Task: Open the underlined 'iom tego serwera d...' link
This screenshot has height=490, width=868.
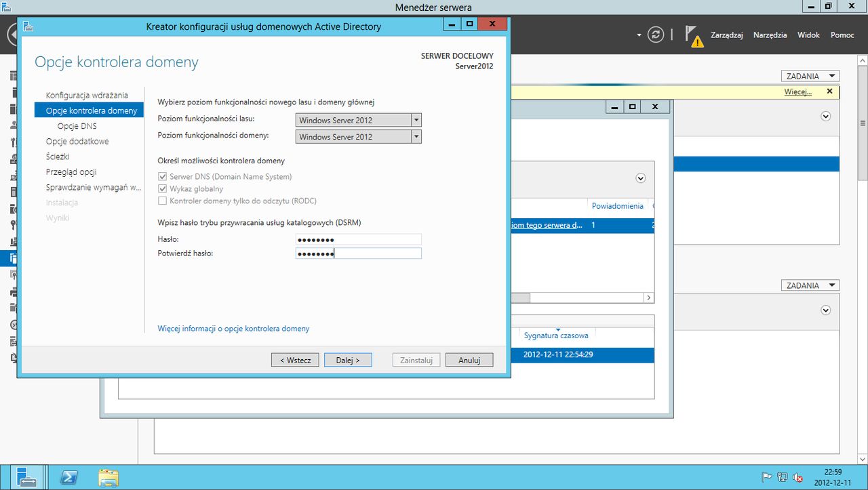Action: tap(547, 226)
